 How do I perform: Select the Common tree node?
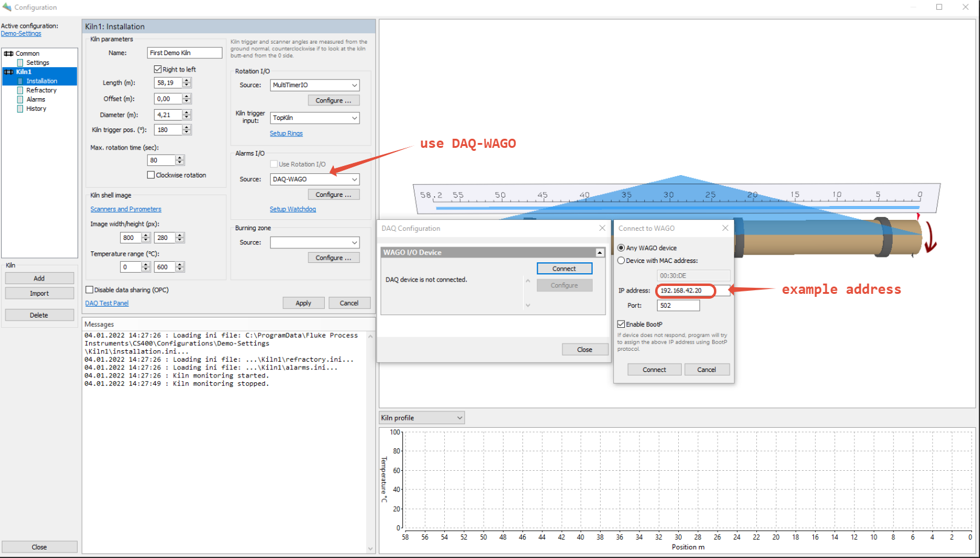[x=27, y=53]
